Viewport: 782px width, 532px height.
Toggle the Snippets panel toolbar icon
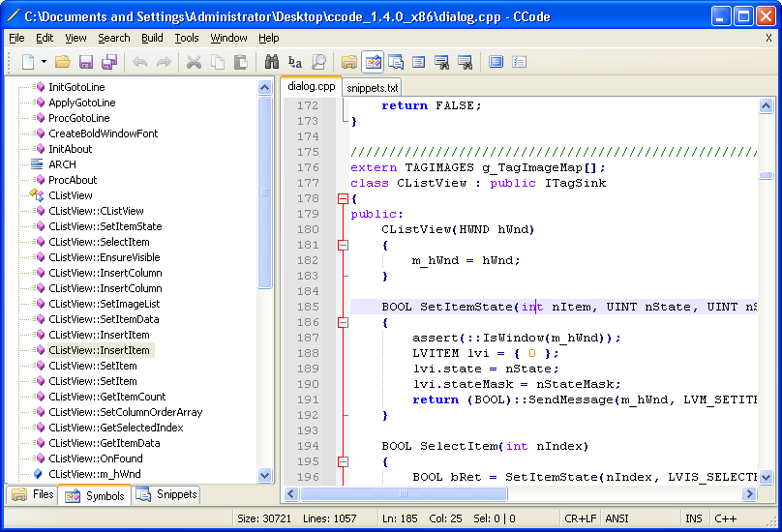396,62
